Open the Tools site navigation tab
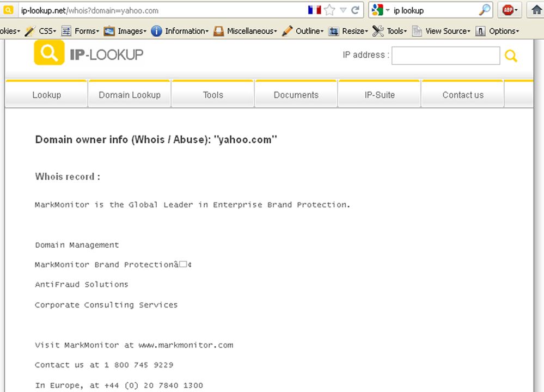The width and height of the screenshot is (544, 392). coord(213,95)
